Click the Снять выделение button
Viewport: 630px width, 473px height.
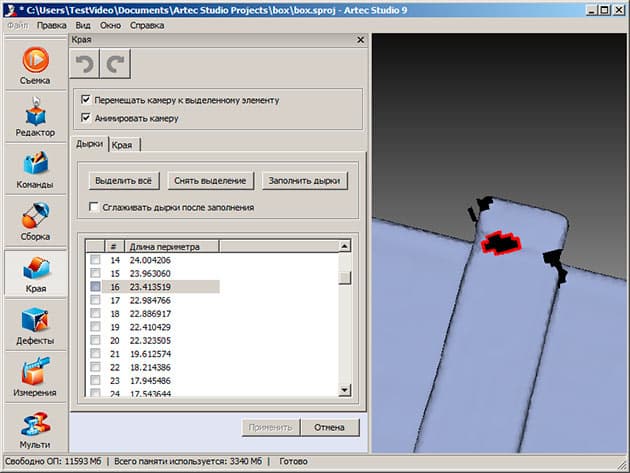pyautogui.click(x=210, y=181)
